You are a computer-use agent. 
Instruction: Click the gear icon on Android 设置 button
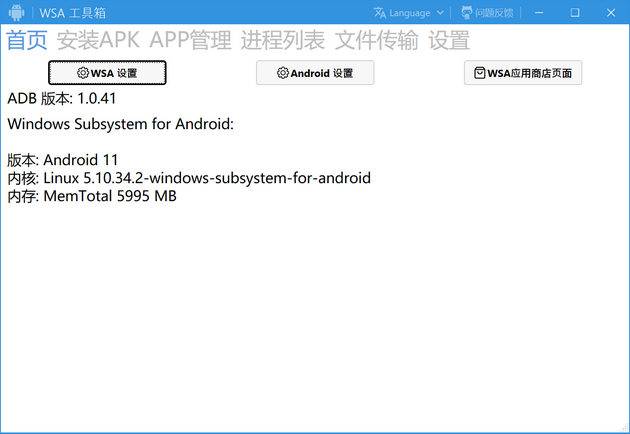pos(283,73)
